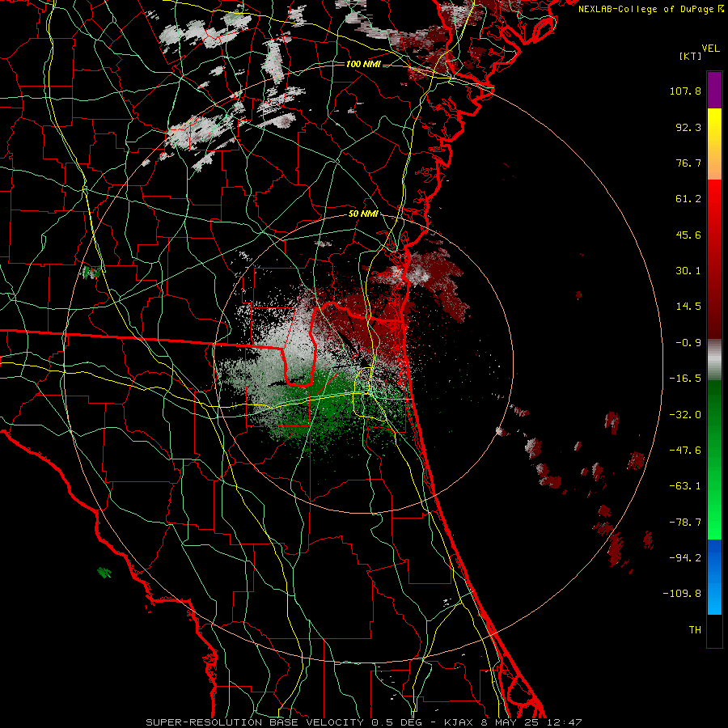Select the -78.7 velocity scale value
This screenshot has width=728, height=728.
[x=685, y=523]
